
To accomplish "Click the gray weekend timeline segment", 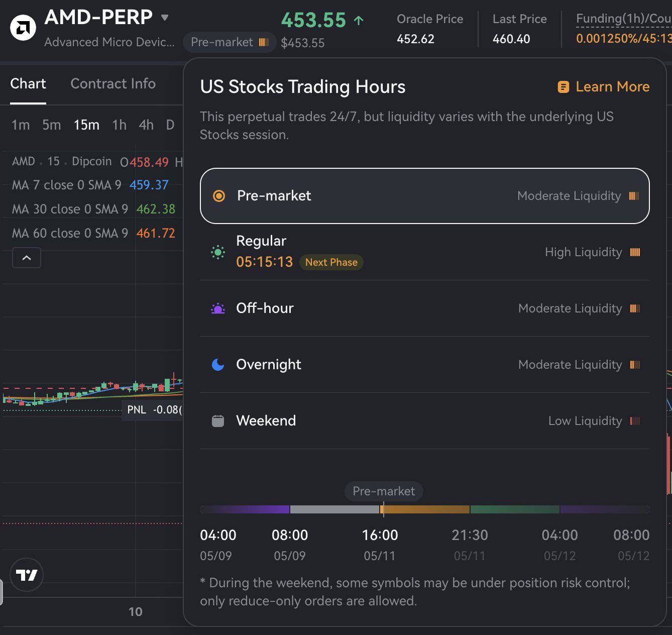I will (335, 509).
